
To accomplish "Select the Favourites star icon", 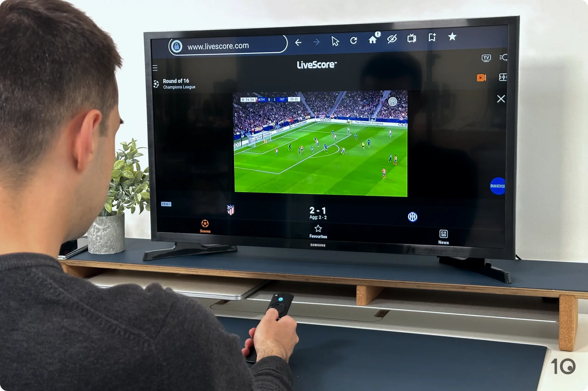I will 317,228.
